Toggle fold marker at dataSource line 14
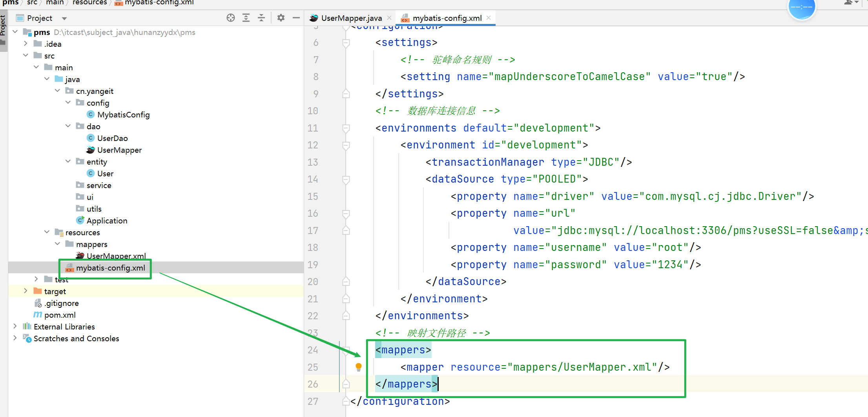868x417 pixels. (x=346, y=179)
